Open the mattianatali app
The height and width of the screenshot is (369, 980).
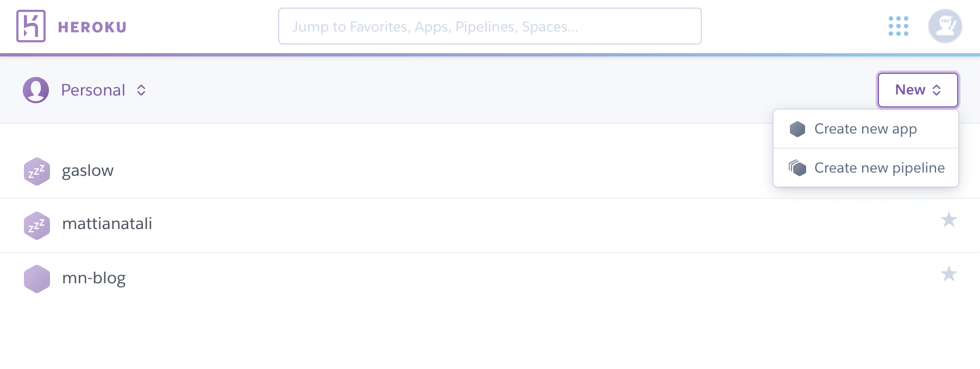tap(107, 224)
